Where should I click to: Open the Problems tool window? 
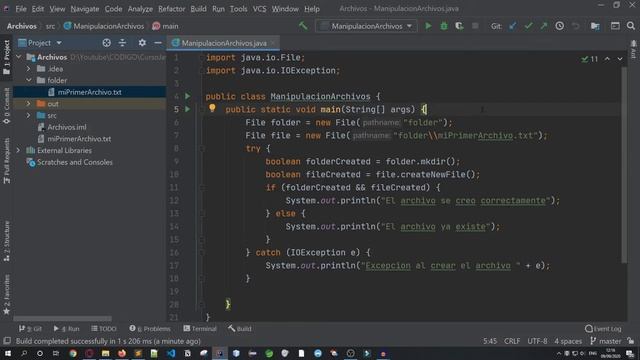tap(150, 329)
